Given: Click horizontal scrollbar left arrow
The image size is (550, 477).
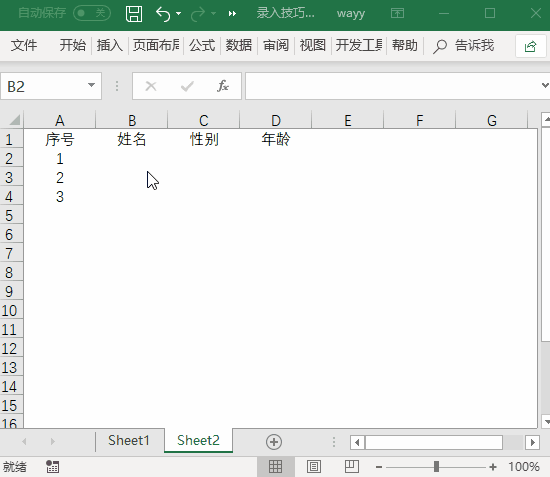Looking at the screenshot, I should pos(357,442).
